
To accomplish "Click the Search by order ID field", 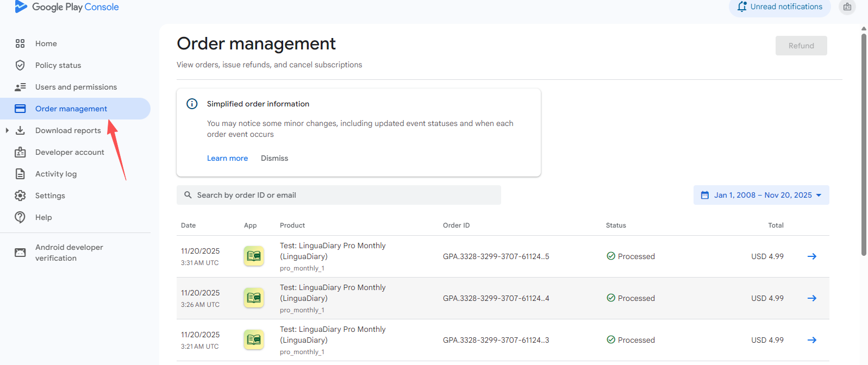I will 339,195.
